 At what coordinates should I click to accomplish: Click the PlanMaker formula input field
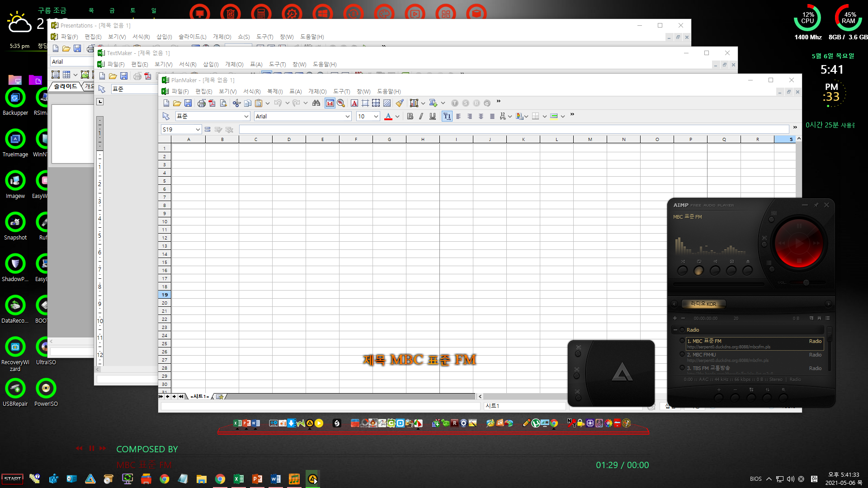(x=514, y=130)
